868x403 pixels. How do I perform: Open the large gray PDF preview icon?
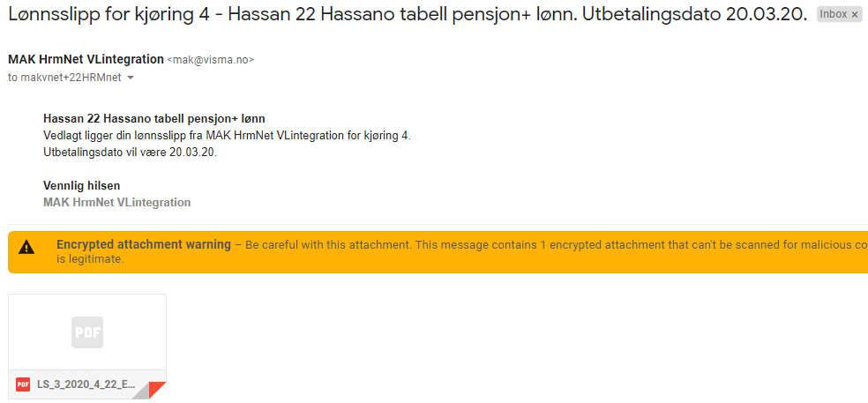pos(87,332)
